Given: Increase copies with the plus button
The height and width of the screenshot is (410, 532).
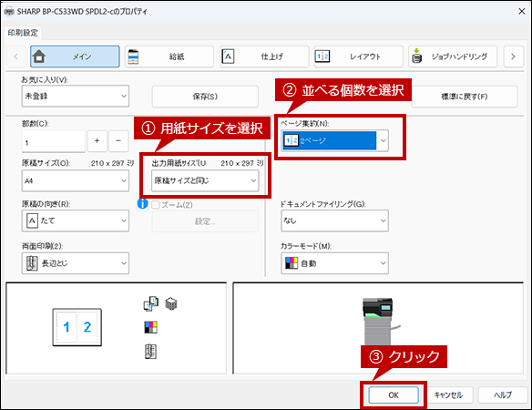Looking at the screenshot, I should pos(97,140).
